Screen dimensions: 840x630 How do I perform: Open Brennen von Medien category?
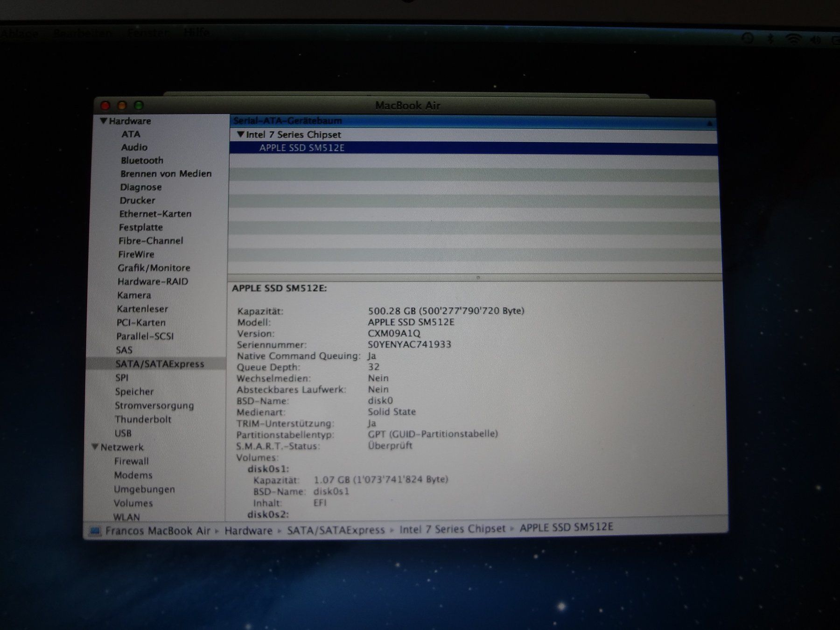click(166, 174)
